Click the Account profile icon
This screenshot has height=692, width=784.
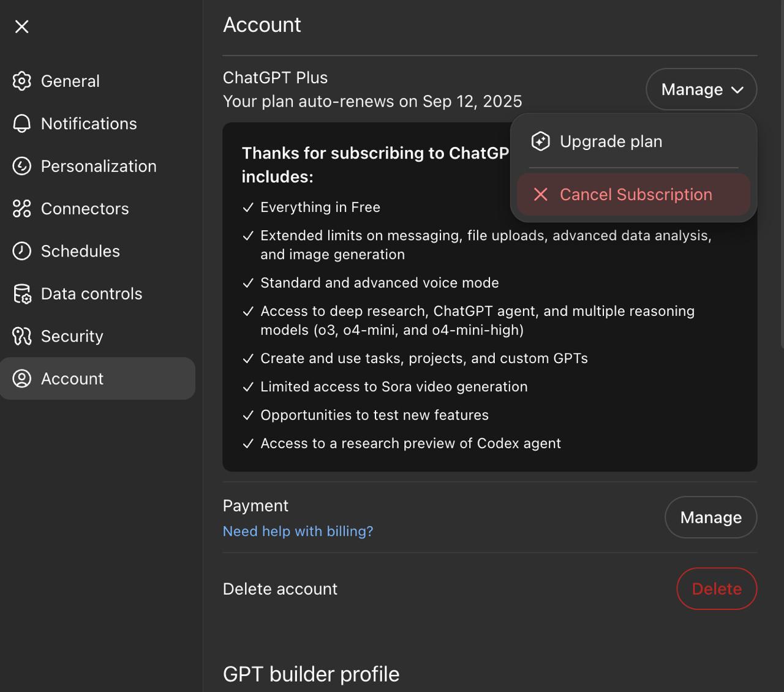click(x=22, y=378)
